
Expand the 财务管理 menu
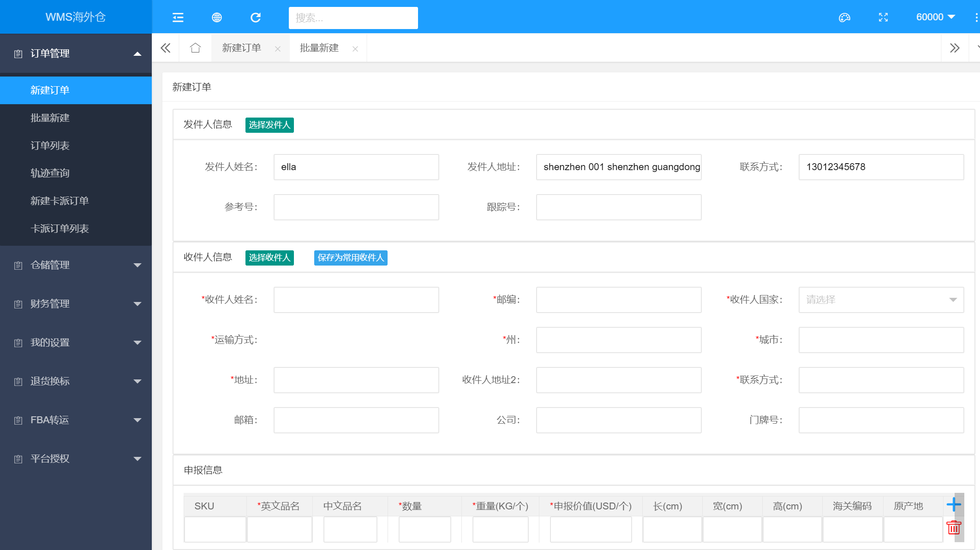[137, 304]
